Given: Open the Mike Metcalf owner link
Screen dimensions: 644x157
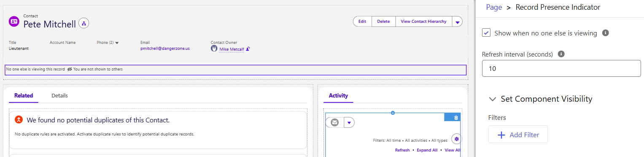Looking at the screenshot, I should [232, 49].
